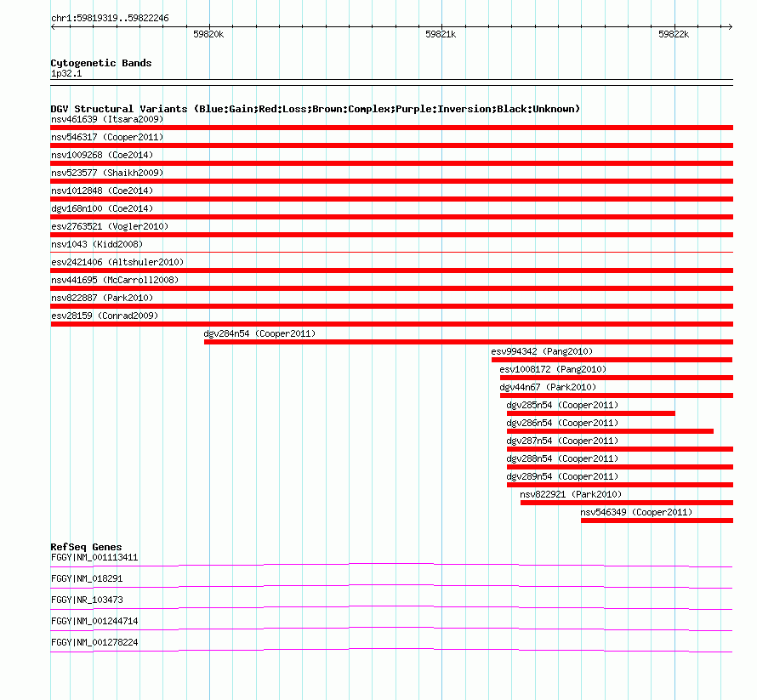The image size is (757, 700).
Task: Click the red bar under nsv546349
Action: pos(657,521)
